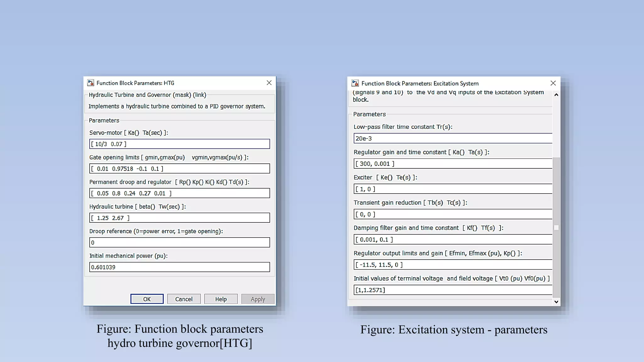Open Help for the HTG block
Viewport: 644px width, 362px height.
[221, 299]
